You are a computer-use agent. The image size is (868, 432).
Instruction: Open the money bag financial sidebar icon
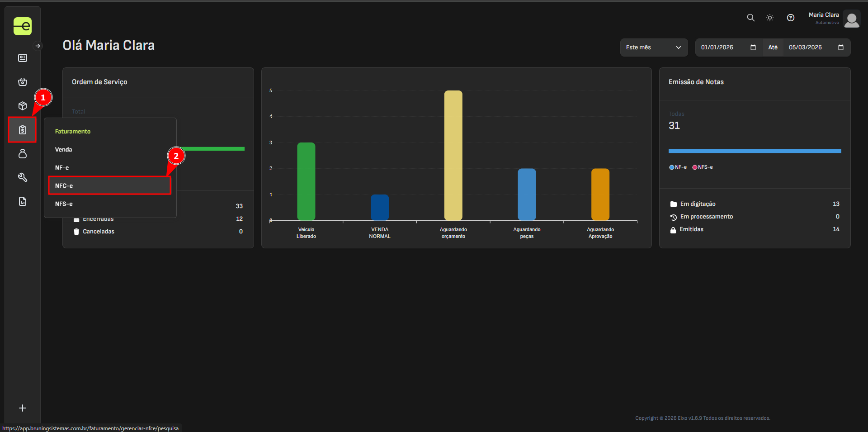click(x=23, y=154)
